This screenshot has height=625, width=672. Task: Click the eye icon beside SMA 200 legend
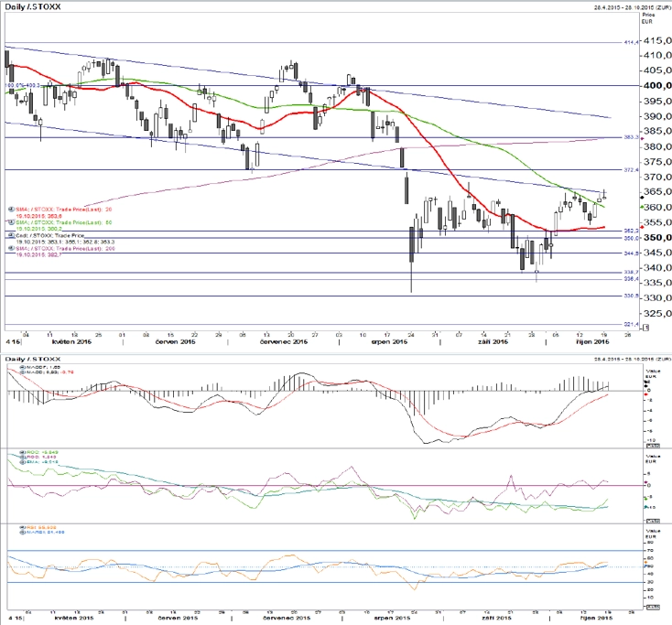(x=12, y=249)
